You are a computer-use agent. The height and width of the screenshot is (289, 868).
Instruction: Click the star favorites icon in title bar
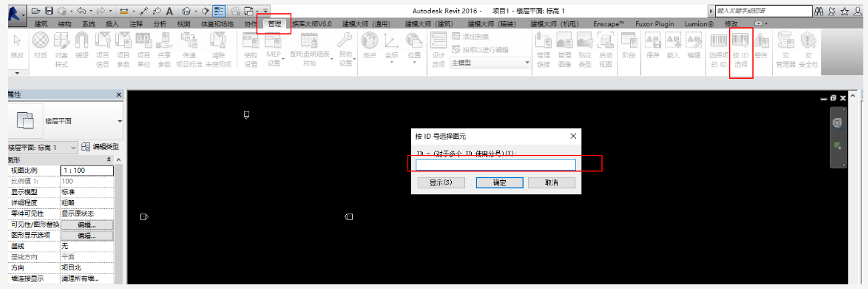pos(845,11)
